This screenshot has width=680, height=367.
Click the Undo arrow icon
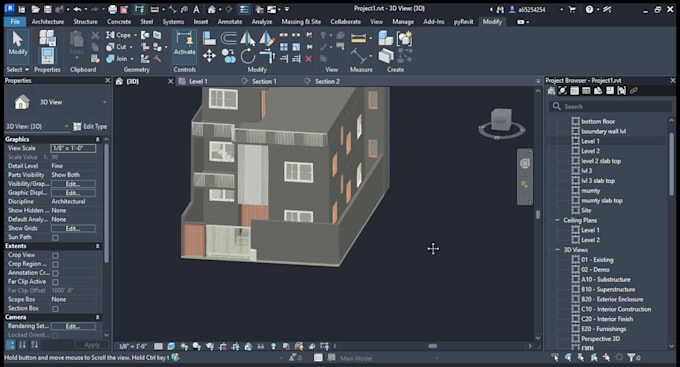[77, 9]
